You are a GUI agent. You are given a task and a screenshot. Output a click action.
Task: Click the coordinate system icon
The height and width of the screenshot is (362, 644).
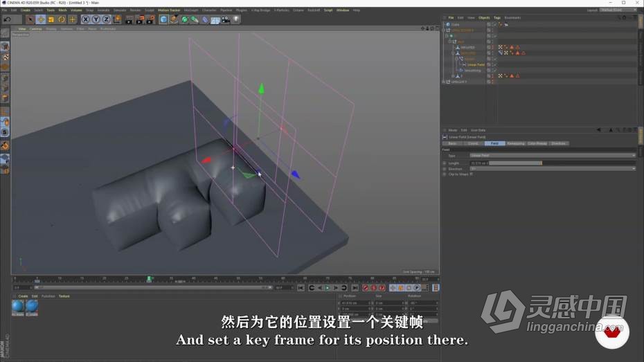(117, 19)
